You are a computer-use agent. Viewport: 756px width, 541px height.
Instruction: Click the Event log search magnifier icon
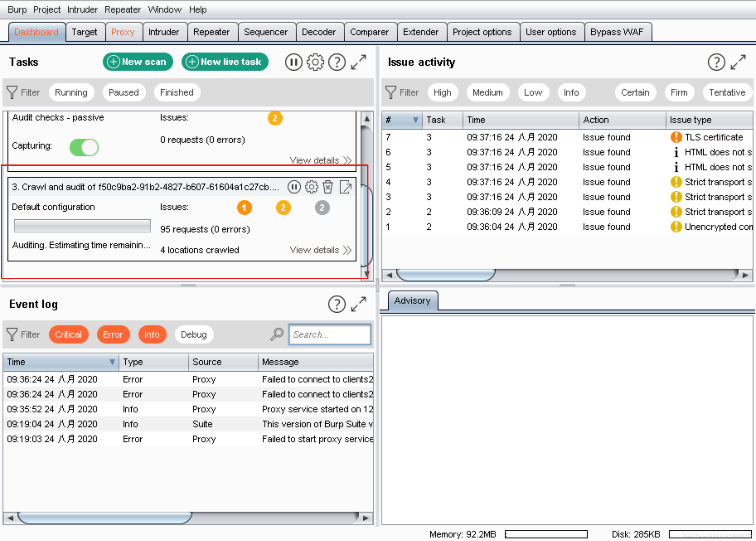click(277, 334)
